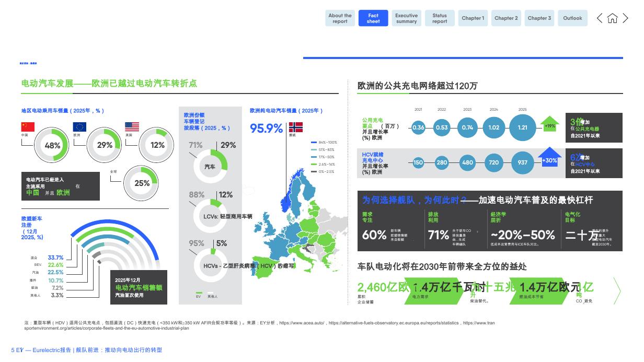This screenshot has width=644, height=362.
Task: Click the United States flag icon
Action: [132, 126]
